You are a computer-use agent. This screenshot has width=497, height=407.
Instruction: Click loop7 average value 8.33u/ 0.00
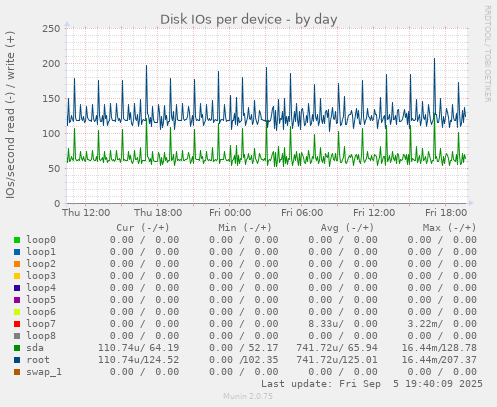[343, 324]
